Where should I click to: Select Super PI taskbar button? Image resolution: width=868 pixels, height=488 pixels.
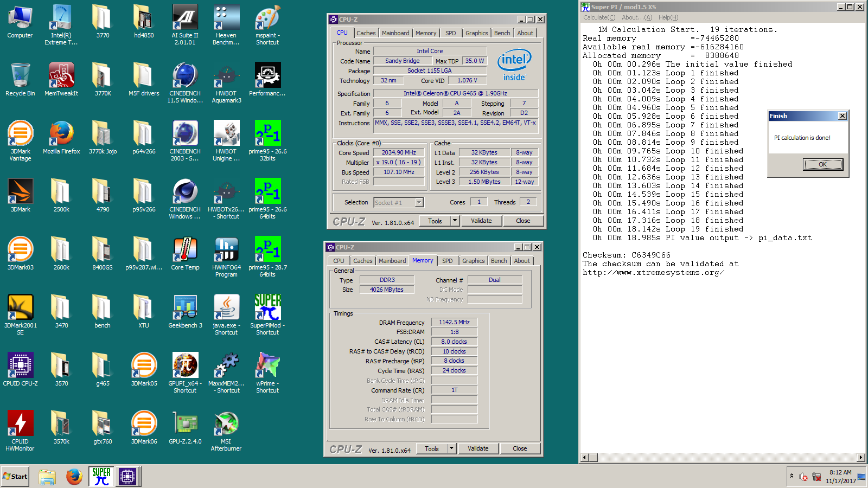[101, 477]
